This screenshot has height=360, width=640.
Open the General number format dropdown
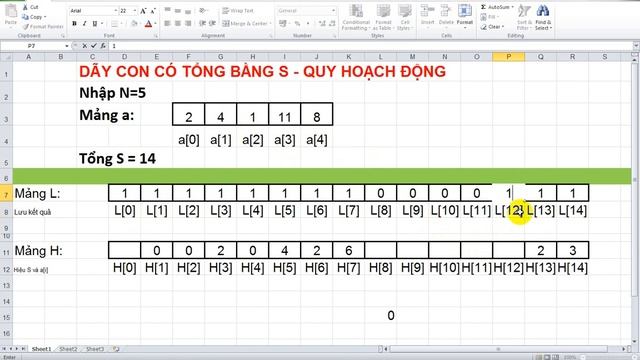tap(333, 11)
